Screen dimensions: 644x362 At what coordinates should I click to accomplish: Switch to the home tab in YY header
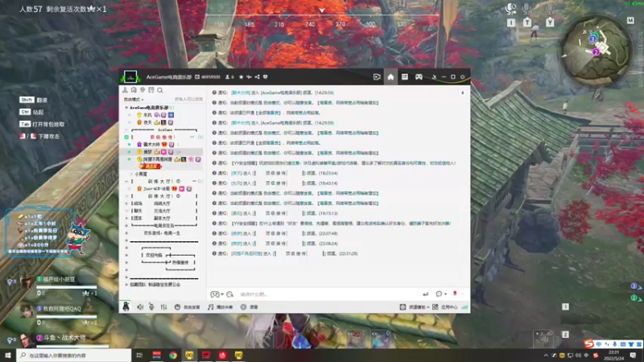click(390, 76)
